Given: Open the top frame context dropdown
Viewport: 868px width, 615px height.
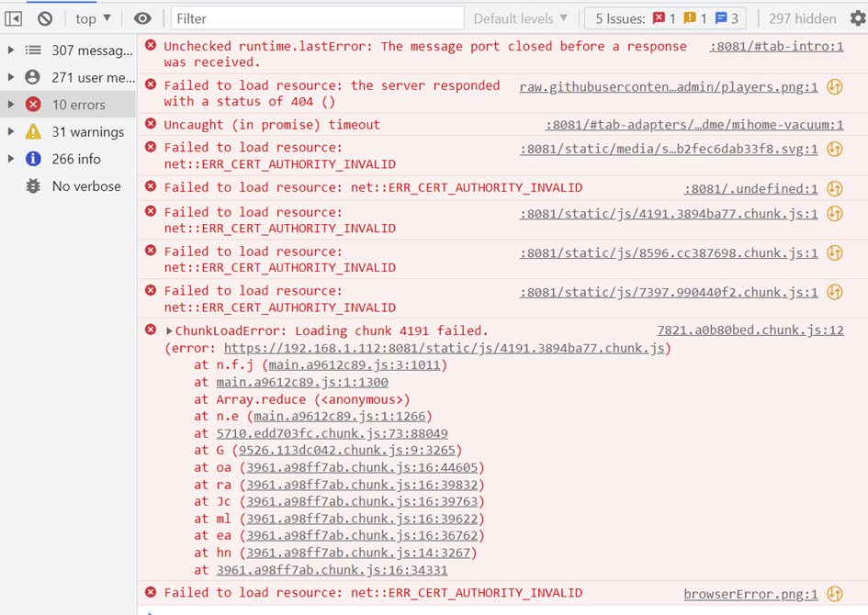Looking at the screenshot, I should tap(92, 17).
